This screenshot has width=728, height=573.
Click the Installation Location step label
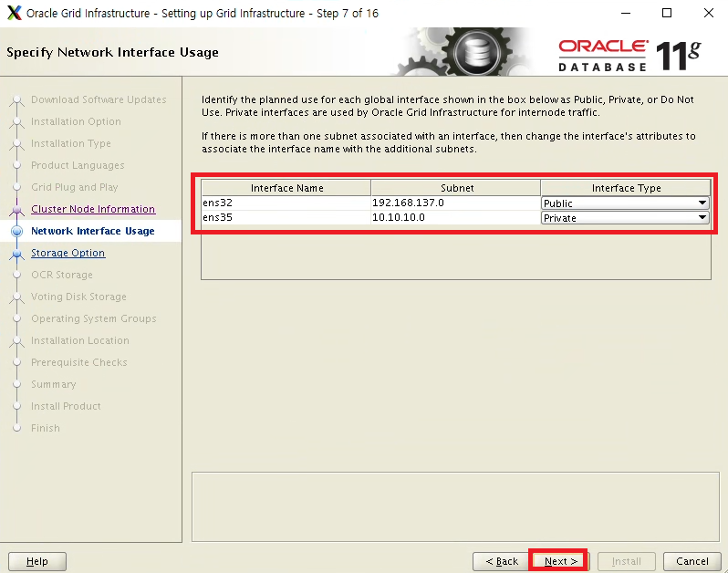[x=80, y=340]
